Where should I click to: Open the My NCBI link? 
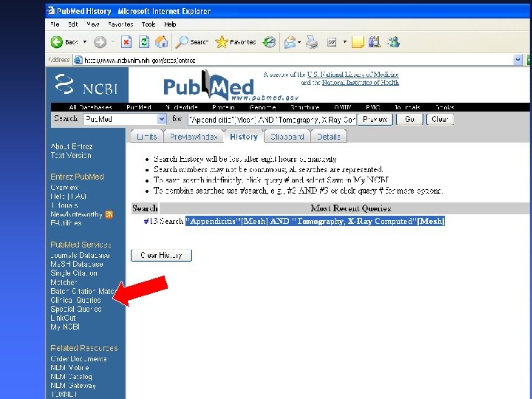click(x=65, y=327)
